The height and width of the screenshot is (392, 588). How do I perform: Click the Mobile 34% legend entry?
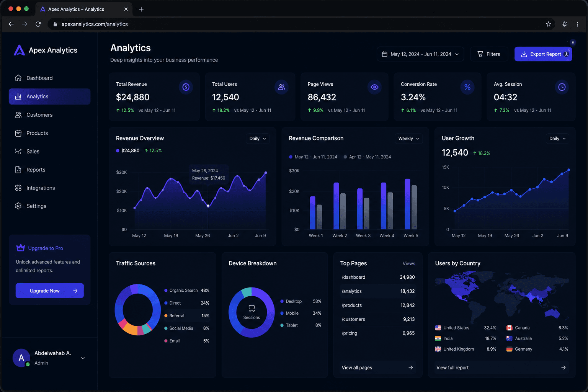(x=301, y=313)
